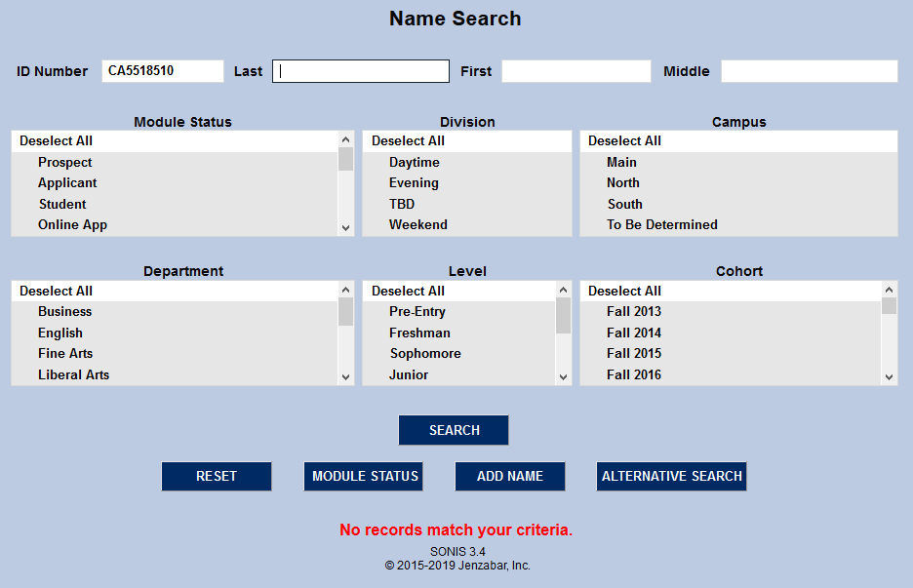Click the ADD NAME button
The image size is (913, 588).
(509, 476)
